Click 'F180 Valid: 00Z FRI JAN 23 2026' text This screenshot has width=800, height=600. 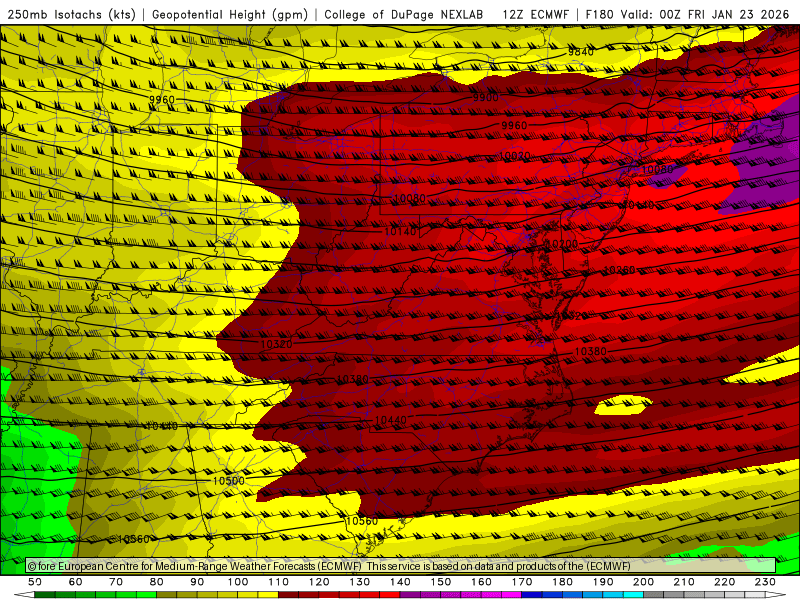687,14
